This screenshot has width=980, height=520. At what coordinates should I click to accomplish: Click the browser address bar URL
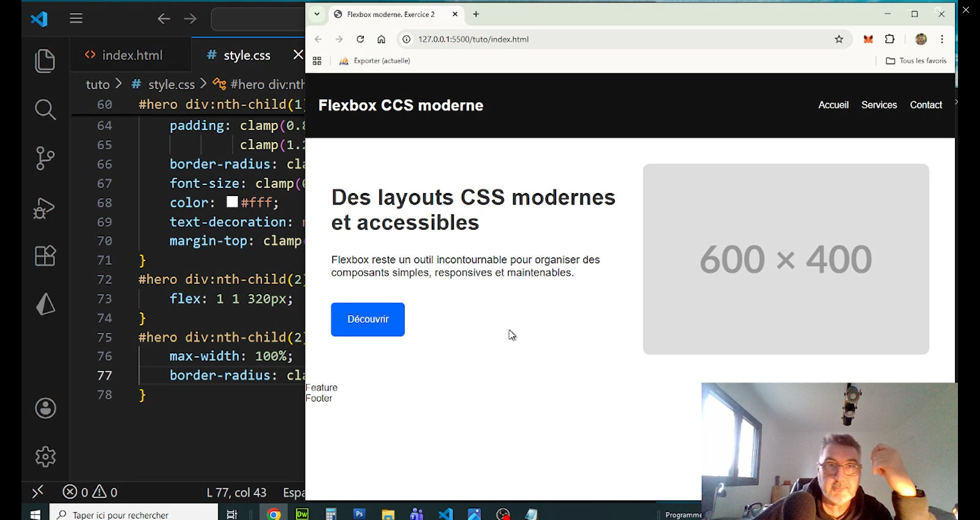pyautogui.click(x=473, y=39)
